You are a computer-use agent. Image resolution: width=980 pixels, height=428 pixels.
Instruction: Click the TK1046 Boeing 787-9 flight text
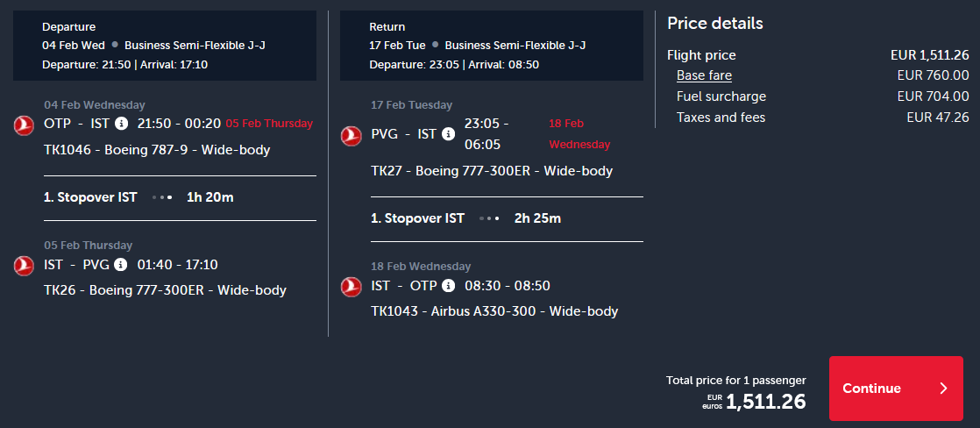157,150
